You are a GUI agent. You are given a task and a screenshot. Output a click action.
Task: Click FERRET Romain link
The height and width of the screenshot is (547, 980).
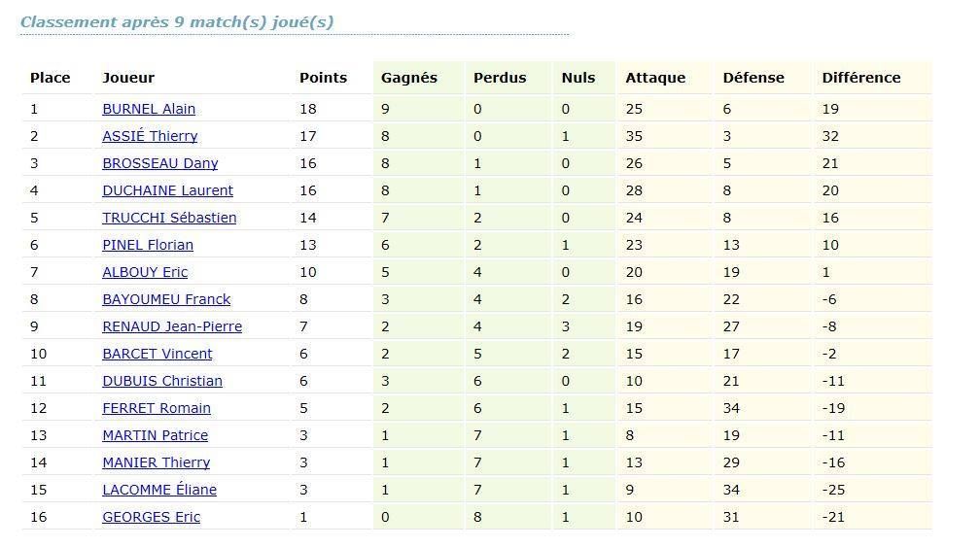[157, 408]
